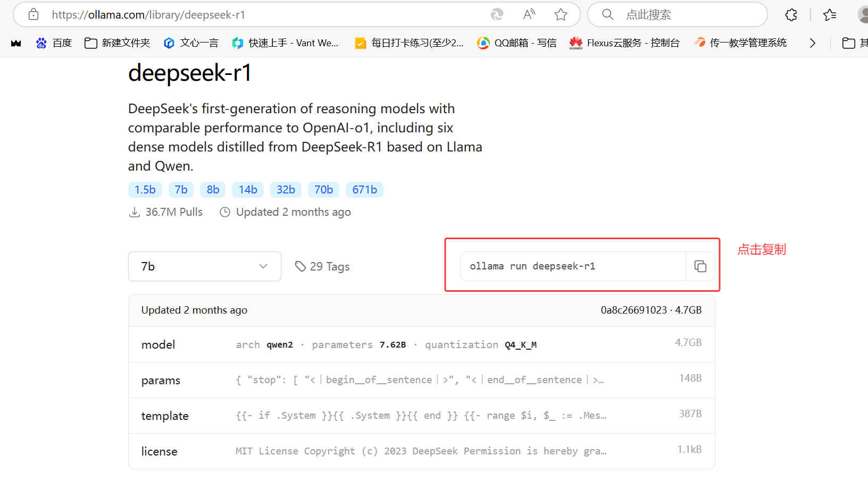This screenshot has width=868, height=481.
Task: Click the Edge copilot swirl icon in address bar
Action: coord(497,14)
